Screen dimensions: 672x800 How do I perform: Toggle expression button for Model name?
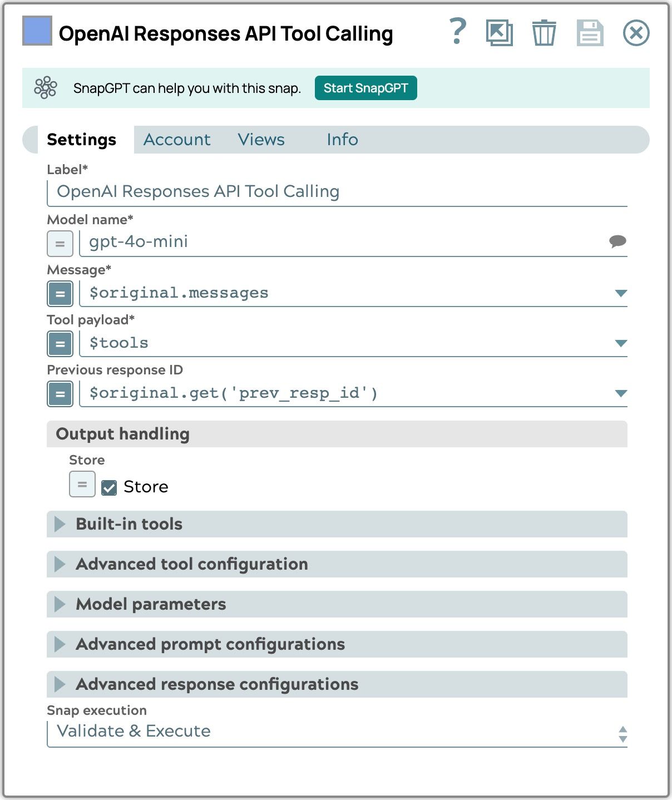click(60, 244)
